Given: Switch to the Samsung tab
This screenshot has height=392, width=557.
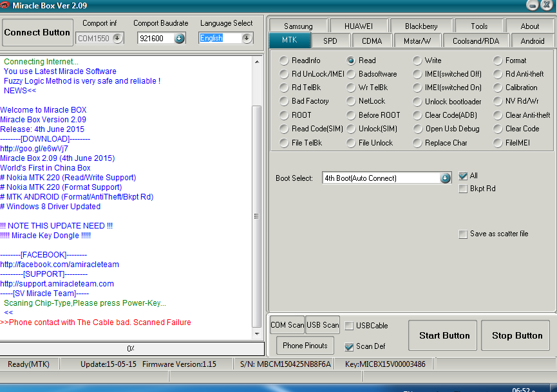Looking at the screenshot, I should point(298,26).
